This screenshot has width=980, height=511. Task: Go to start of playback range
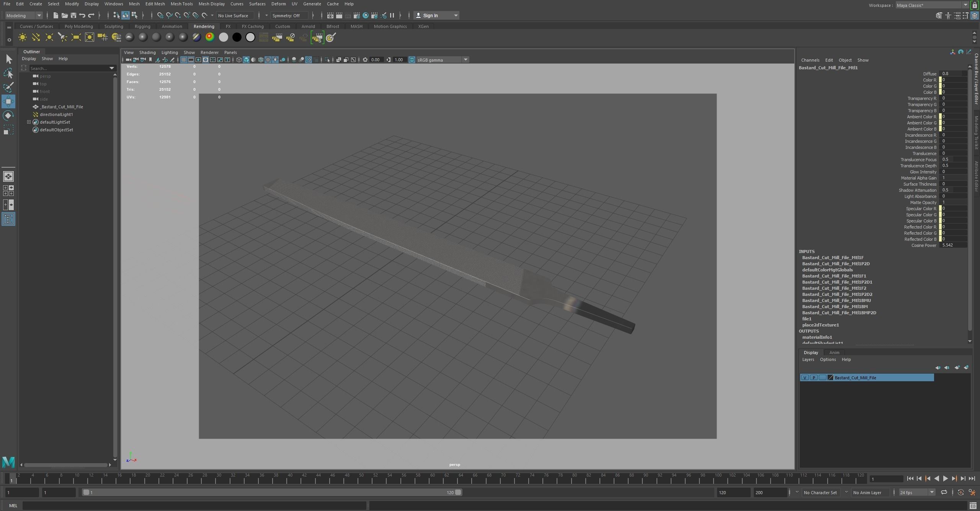(910, 478)
